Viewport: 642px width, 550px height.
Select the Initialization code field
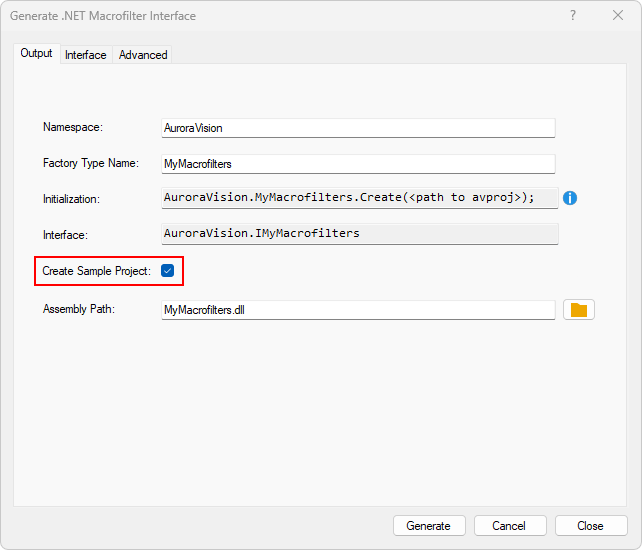tap(357, 198)
